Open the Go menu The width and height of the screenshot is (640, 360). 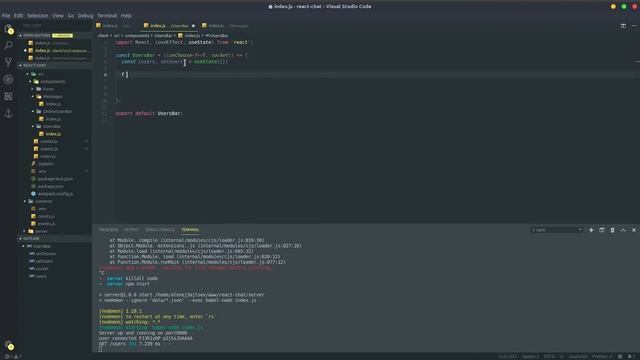(71, 16)
